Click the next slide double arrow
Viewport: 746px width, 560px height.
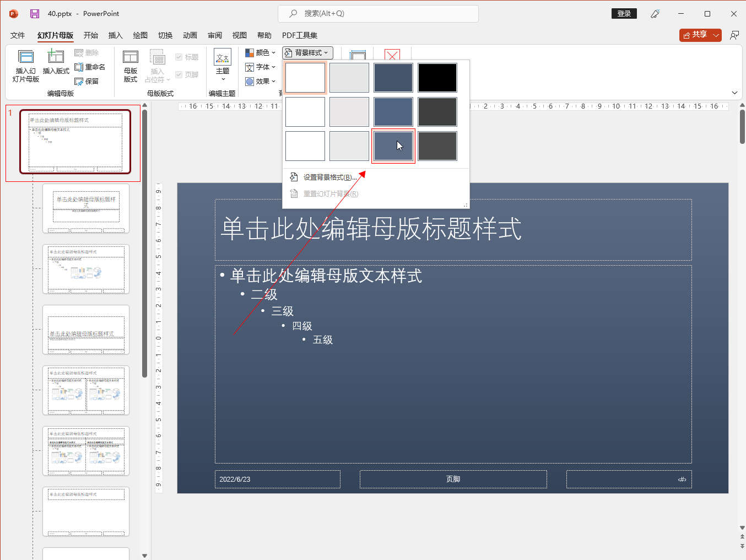(742, 546)
